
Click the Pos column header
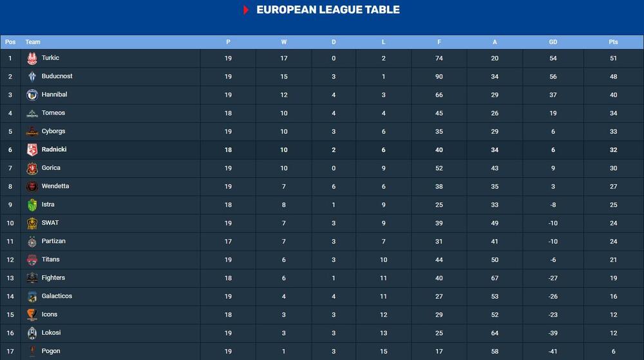pos(10,43)
